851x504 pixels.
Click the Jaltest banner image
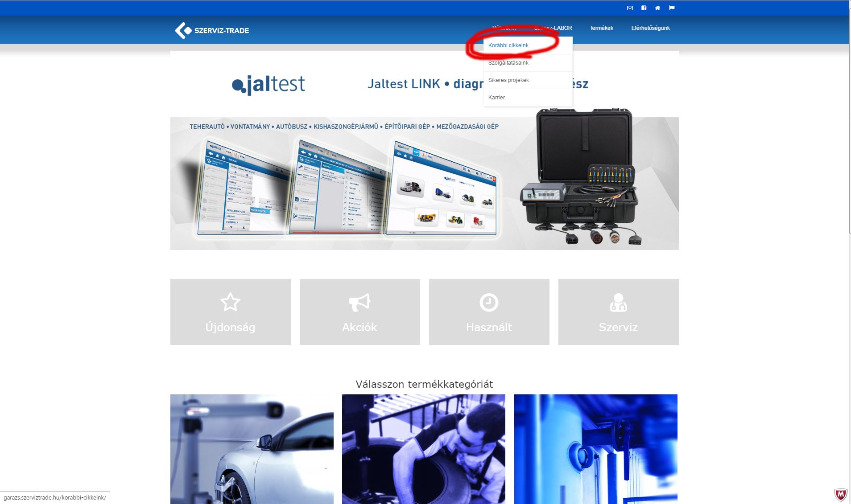click(x=424, y=150)
